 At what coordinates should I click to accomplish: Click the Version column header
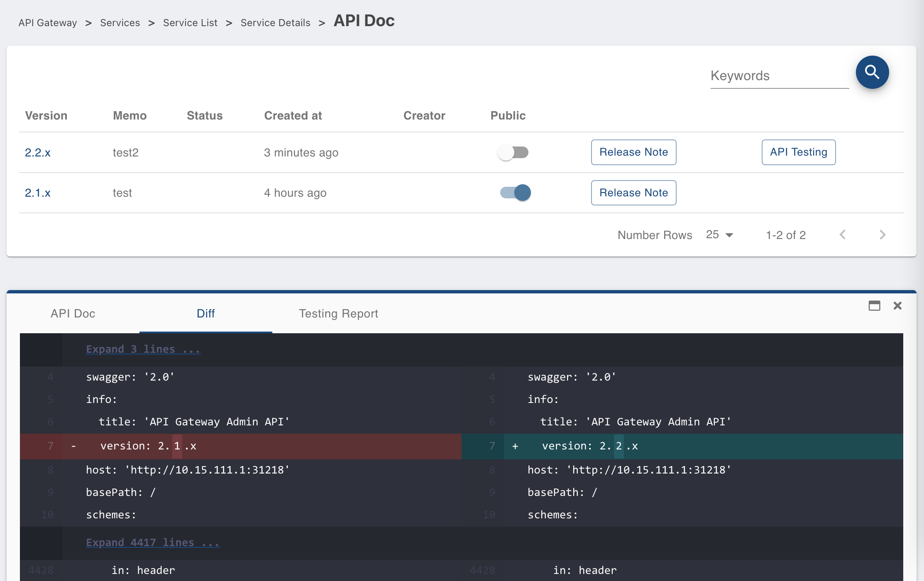(46, 115)
